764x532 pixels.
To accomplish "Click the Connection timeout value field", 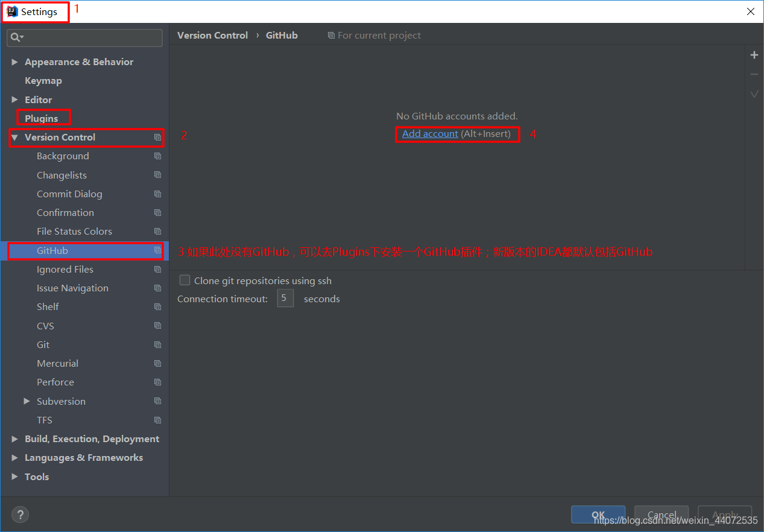I will 285,299.
